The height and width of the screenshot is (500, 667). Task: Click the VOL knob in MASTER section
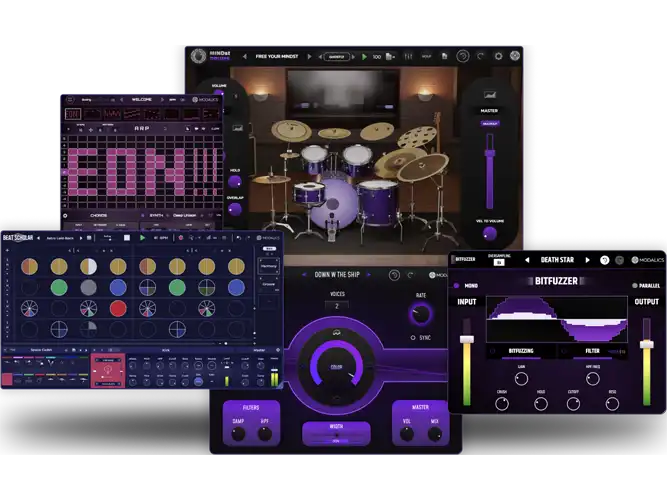[x=407, y=434]
